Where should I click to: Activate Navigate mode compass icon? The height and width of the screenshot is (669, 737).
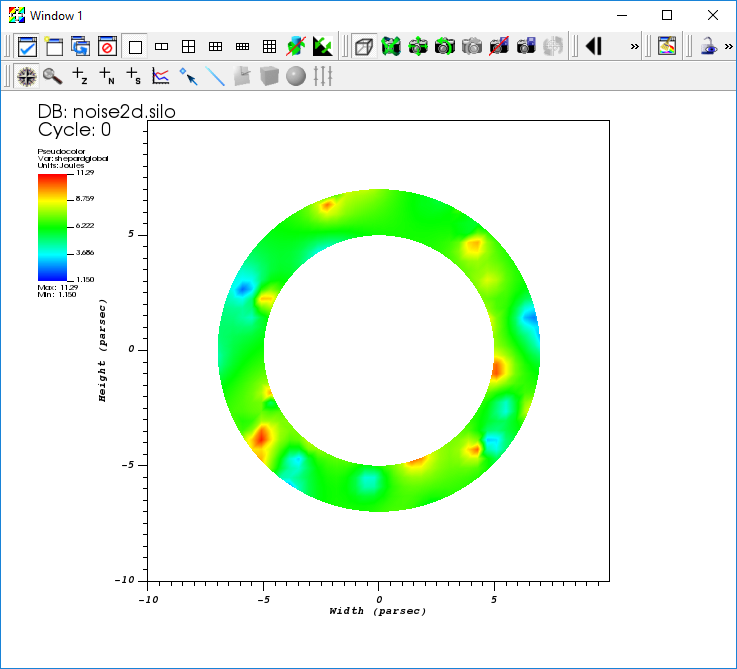[x=27, y=76]
